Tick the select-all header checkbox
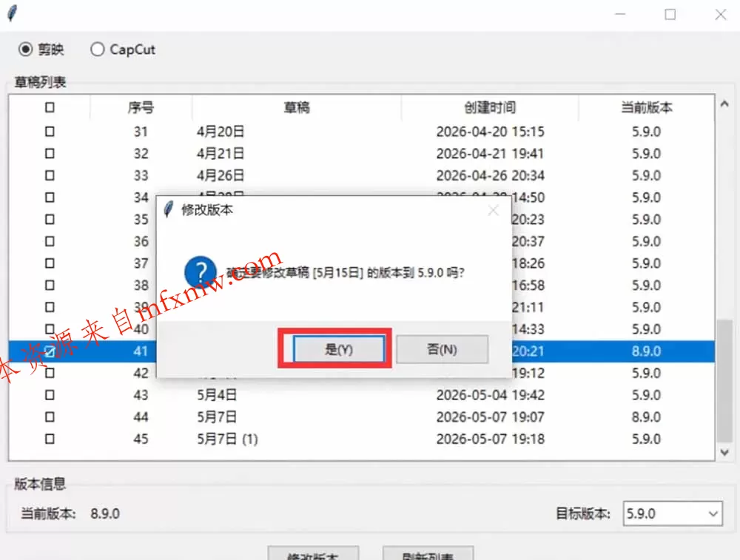 50,107
